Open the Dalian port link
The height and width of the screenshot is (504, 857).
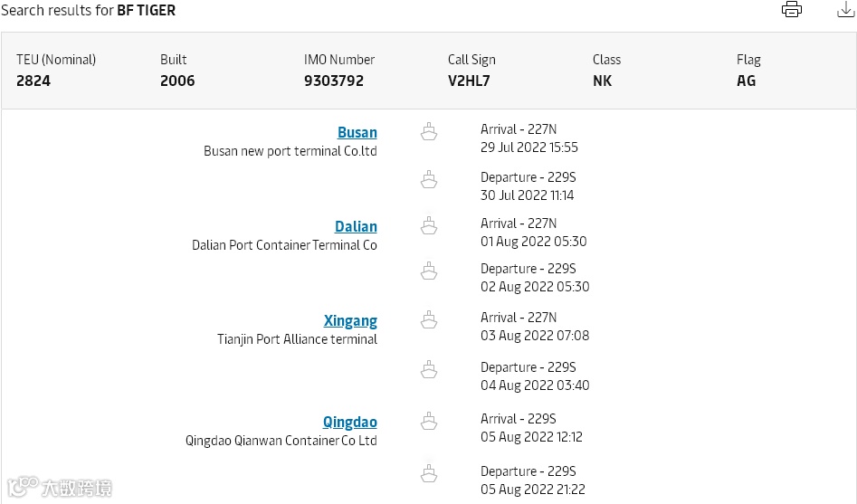[x=356, y=226]
